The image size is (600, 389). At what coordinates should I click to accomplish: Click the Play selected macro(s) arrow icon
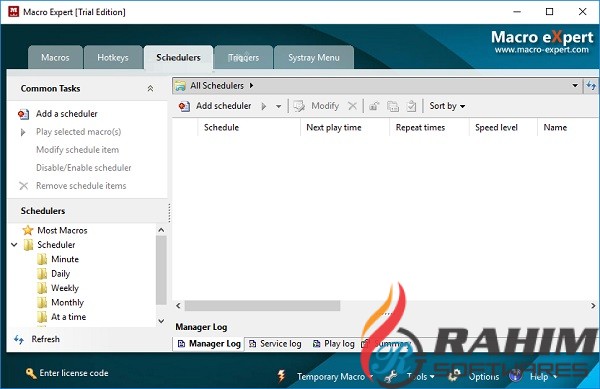(x=23, y=132)
